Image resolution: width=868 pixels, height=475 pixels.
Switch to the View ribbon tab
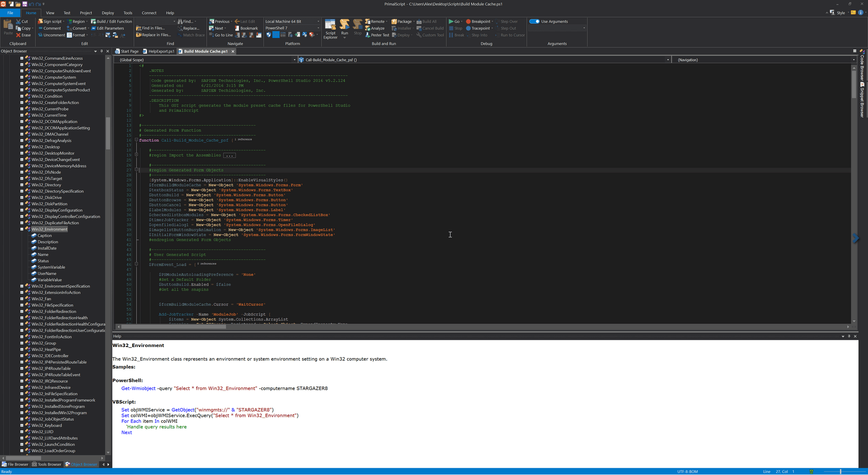[50, 13]
